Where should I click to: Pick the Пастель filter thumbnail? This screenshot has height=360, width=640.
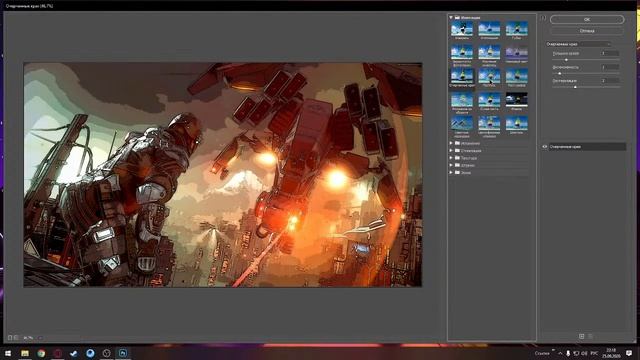point(489,76)
